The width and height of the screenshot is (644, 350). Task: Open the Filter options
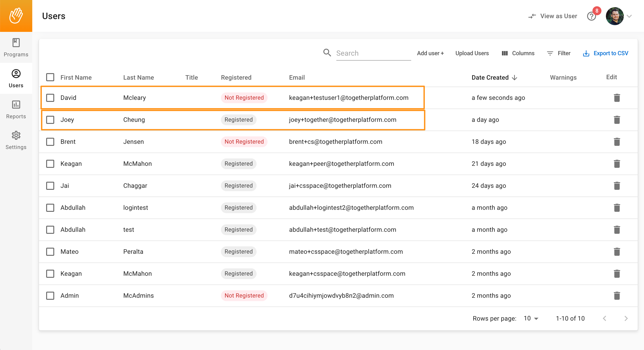559,53
